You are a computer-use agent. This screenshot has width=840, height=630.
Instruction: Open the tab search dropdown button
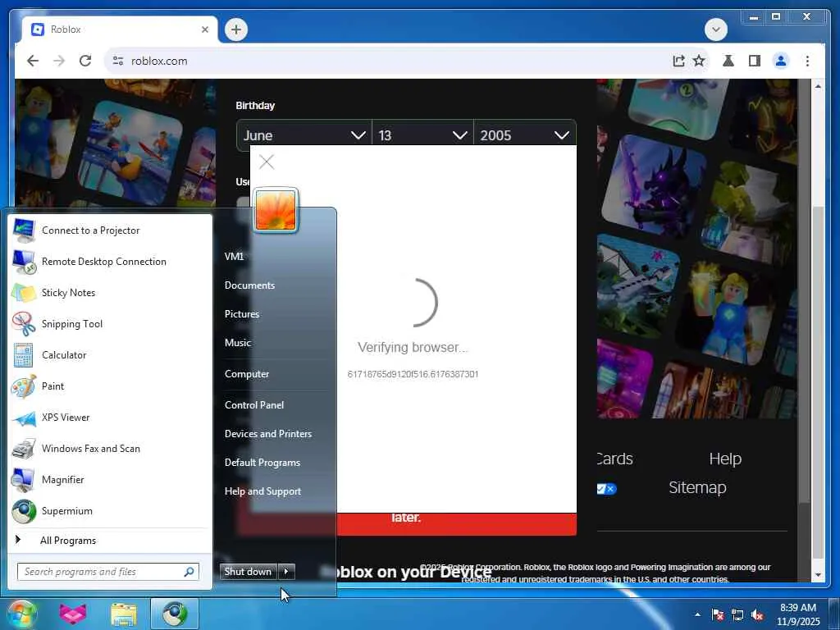[x=716, y=30]
